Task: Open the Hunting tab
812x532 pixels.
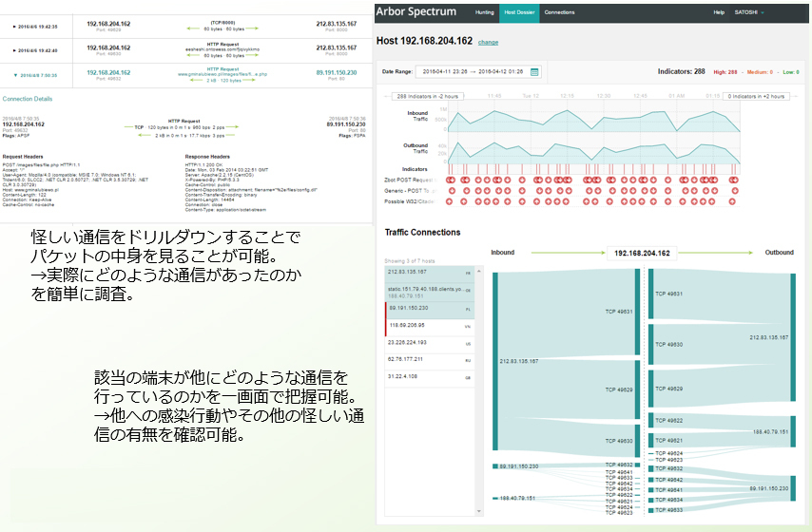Action: click(x=484, y=12)
